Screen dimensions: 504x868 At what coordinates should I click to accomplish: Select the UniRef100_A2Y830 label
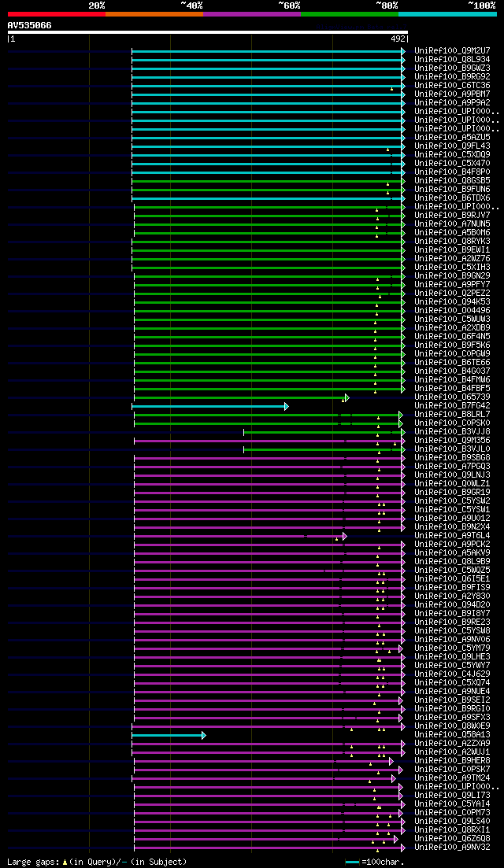(452, 597)
